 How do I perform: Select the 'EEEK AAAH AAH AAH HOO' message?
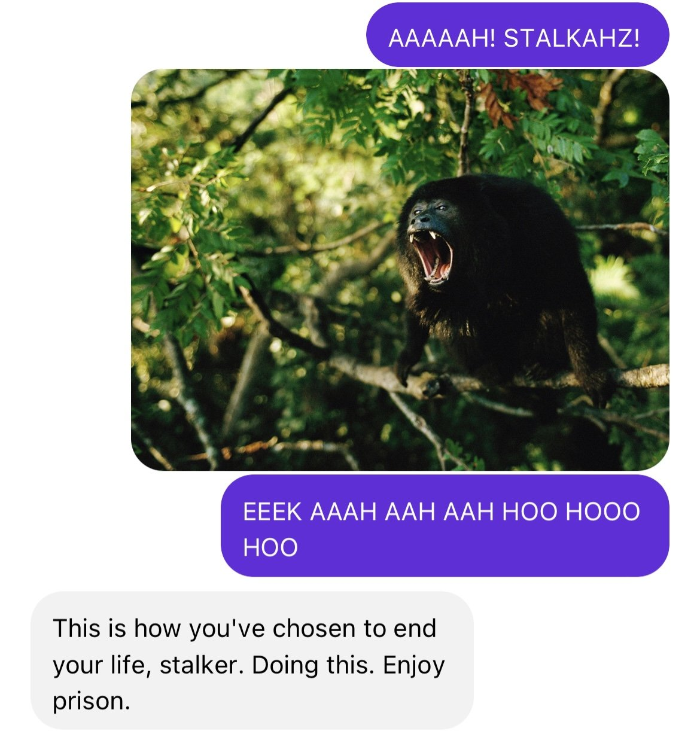click(x=445, y=526)
